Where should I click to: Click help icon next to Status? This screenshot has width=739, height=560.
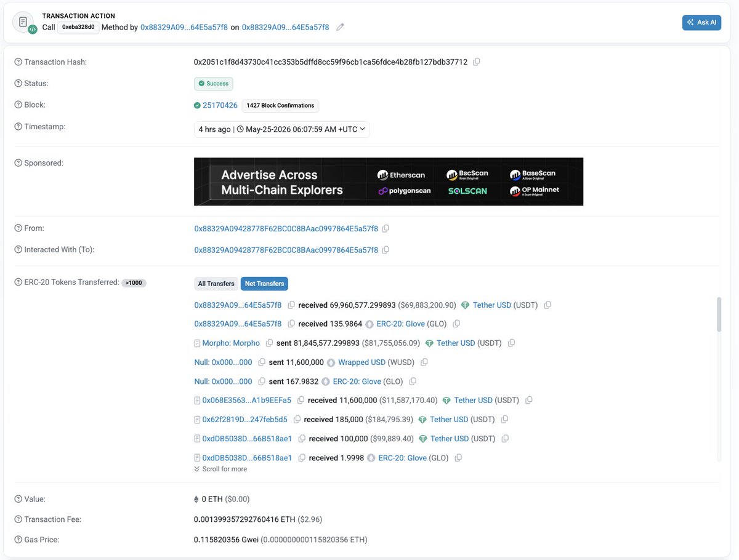tap(18, 83)
